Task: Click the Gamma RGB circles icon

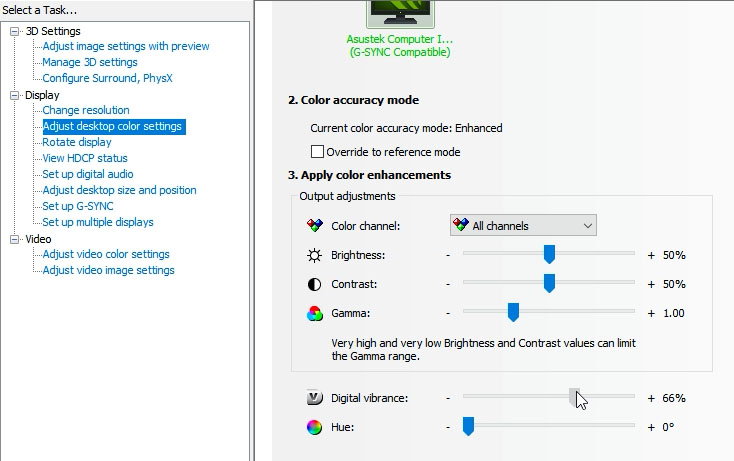Action: (x=314, y=313)
